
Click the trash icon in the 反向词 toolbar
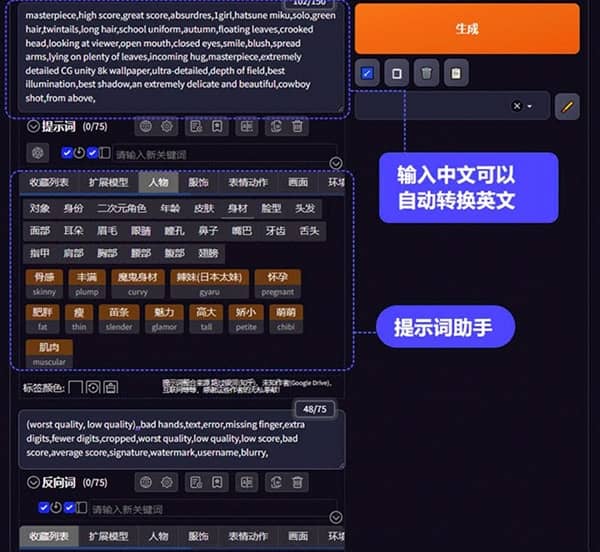pyautogui.click(x=297, y=483)
